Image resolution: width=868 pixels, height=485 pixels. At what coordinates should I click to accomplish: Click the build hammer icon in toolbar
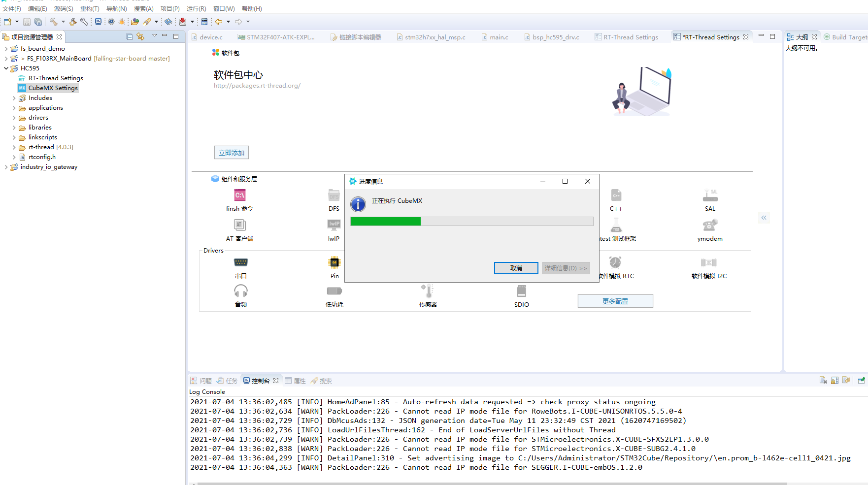(54, 22)
